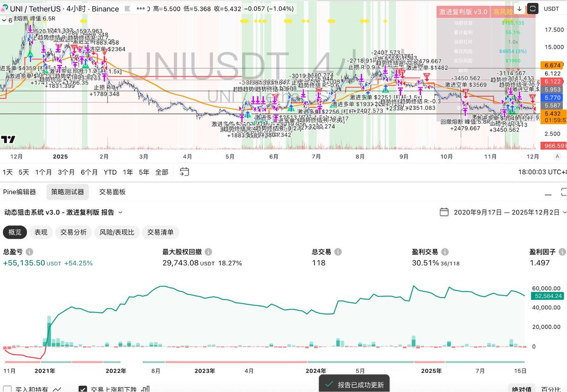Click the checkmark icon in update notification
Image resolution: width=567 pixels, height=392 pixels.
[330, 384]
